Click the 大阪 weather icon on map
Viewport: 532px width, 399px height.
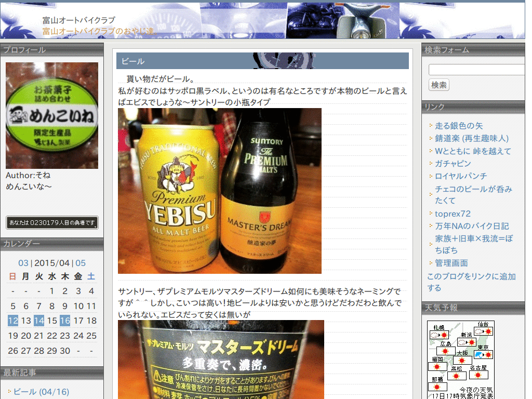tap(462, 361)
